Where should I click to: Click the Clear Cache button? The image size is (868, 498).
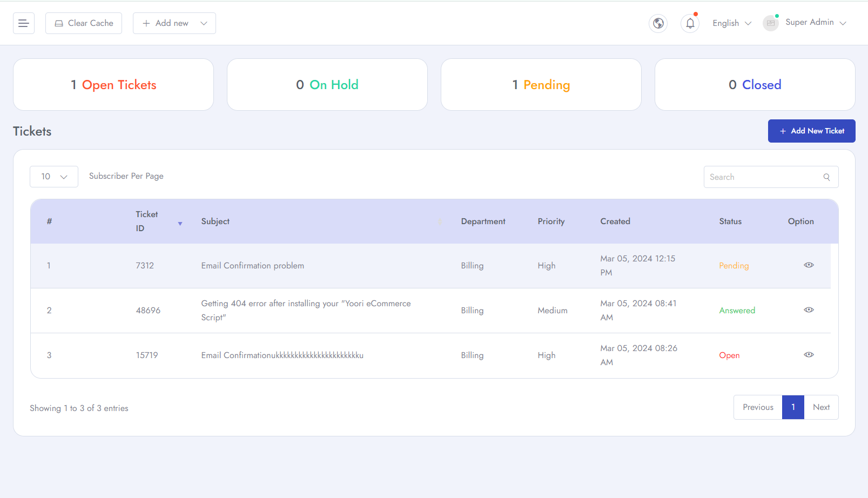[x=84, y=23]
